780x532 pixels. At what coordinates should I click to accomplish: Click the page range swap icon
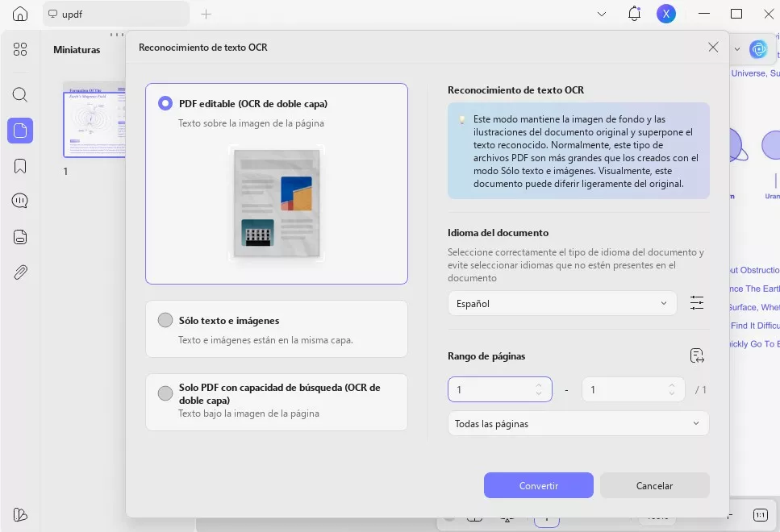(x=697, y=355)
